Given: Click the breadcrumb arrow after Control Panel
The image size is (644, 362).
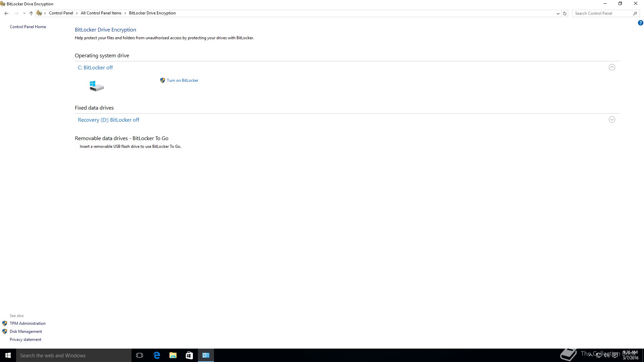Looking at the screenshot, I should tap(77, 13).
